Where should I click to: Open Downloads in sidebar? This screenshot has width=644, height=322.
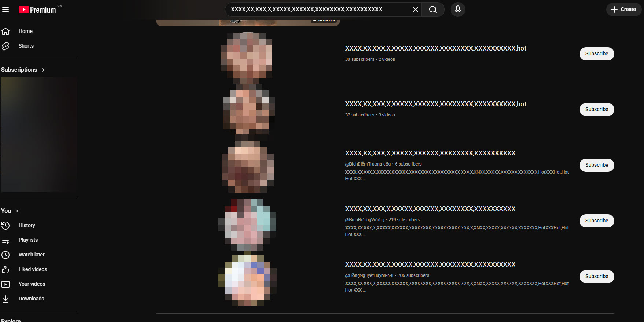click(31, 299)
